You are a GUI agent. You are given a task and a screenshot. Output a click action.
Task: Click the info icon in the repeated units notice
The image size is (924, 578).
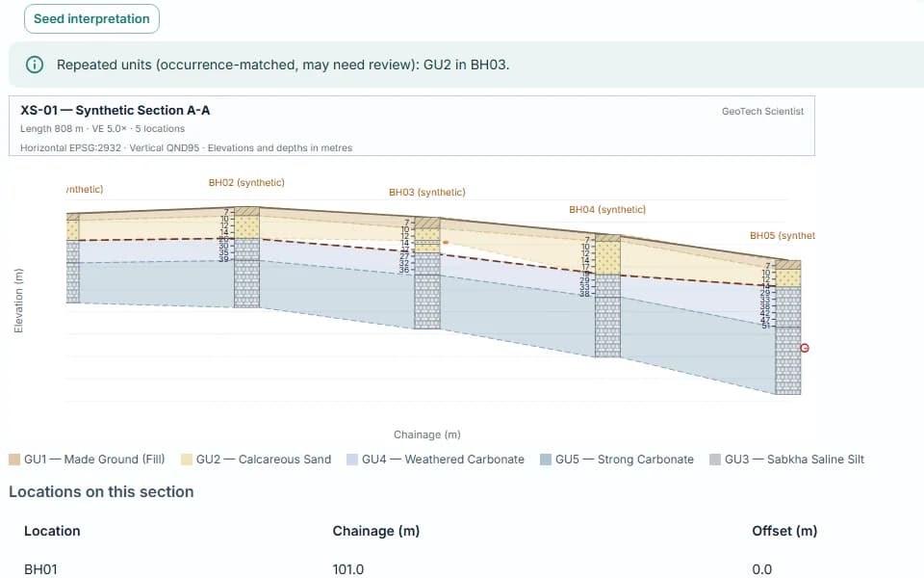click(35, 65)
